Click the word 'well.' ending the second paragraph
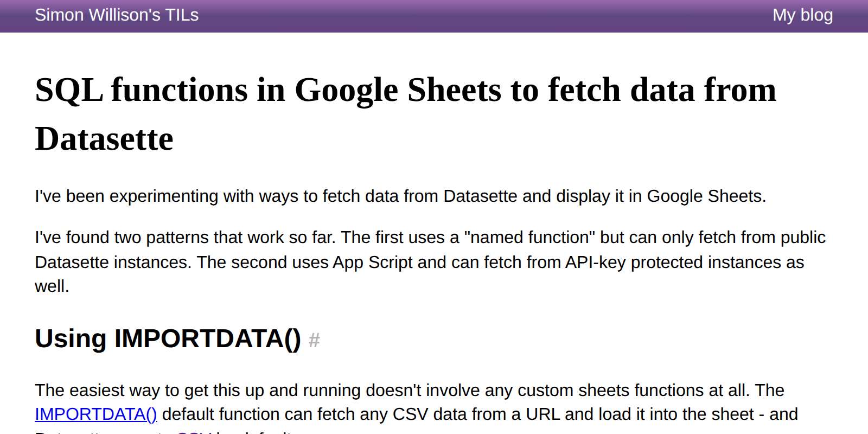Viewport: 868px width, 434px height. click(x=52, y=286)
